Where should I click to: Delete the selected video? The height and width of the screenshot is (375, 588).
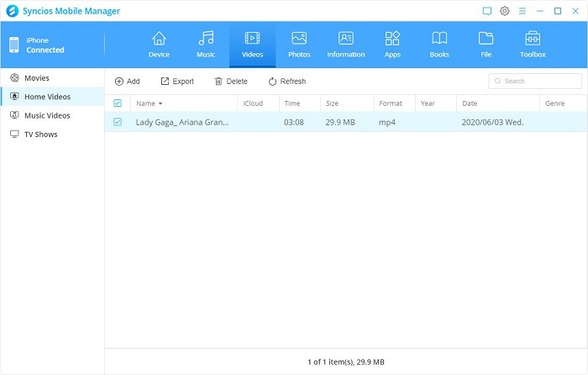231,82
